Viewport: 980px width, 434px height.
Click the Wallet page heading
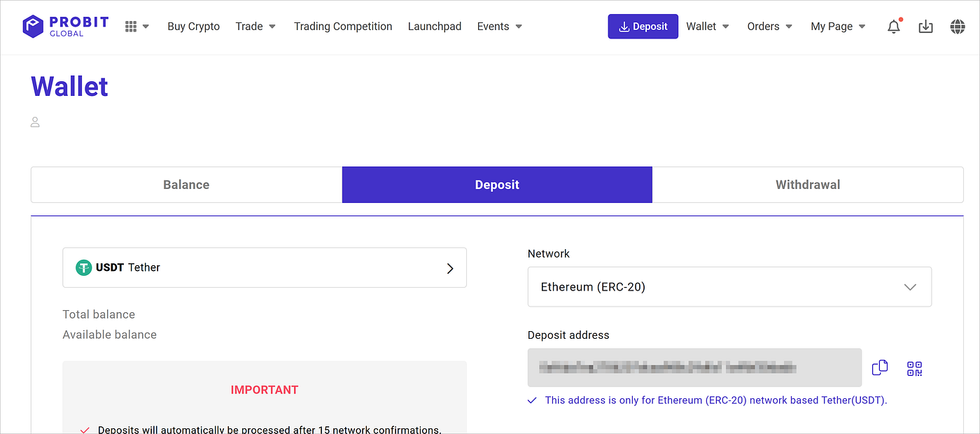click(70, 87)
